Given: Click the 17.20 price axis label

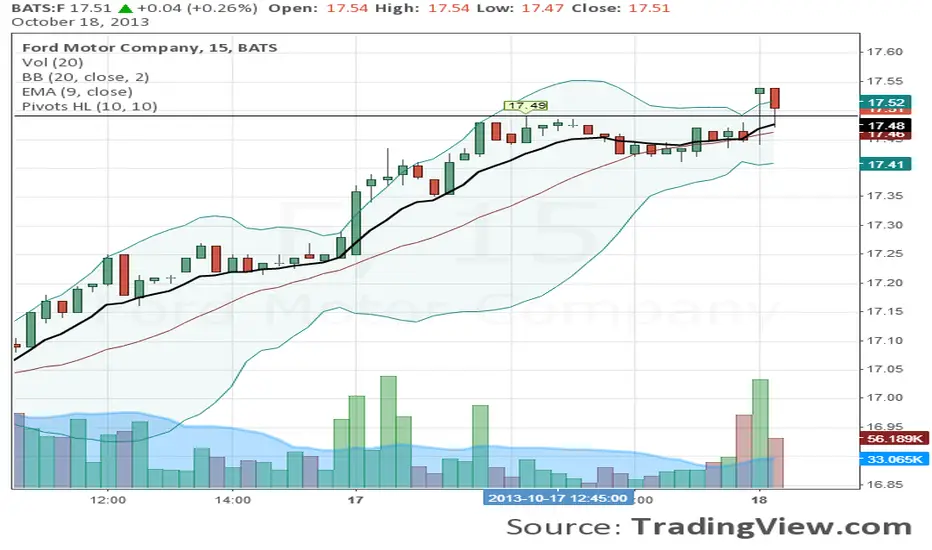Looking at the screenshot, I should point(884,282).
